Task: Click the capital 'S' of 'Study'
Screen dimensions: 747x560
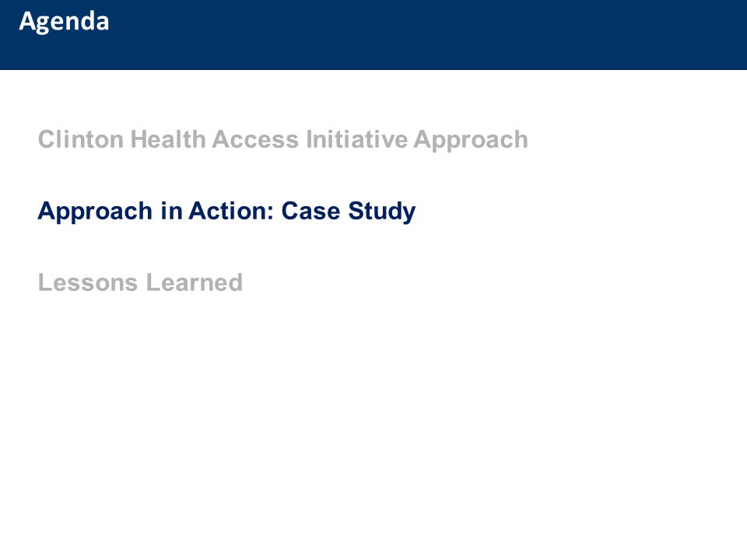Action: click(356, 211)
